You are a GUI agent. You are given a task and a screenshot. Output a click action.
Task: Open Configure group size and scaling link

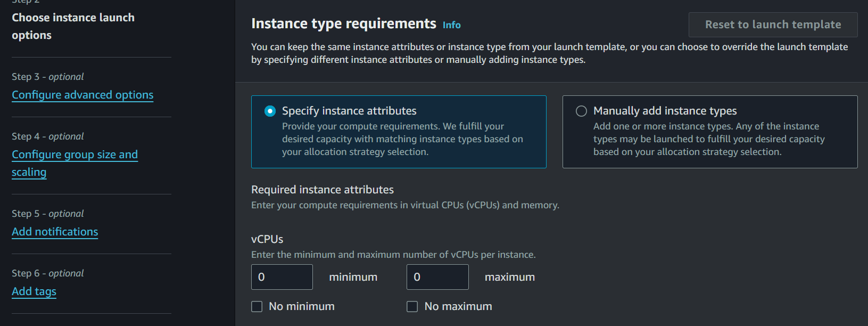75,154
